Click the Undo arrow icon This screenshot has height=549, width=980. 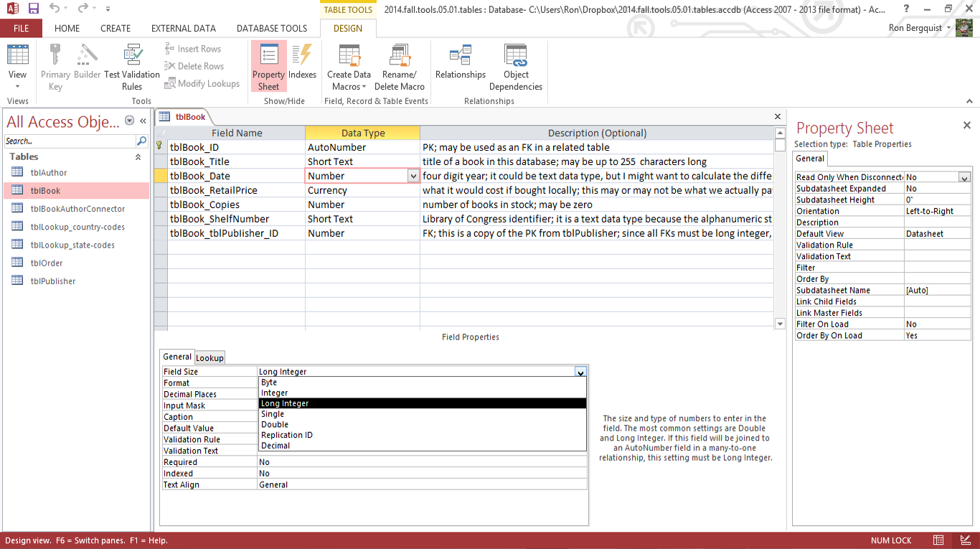[x=55, y=9]
